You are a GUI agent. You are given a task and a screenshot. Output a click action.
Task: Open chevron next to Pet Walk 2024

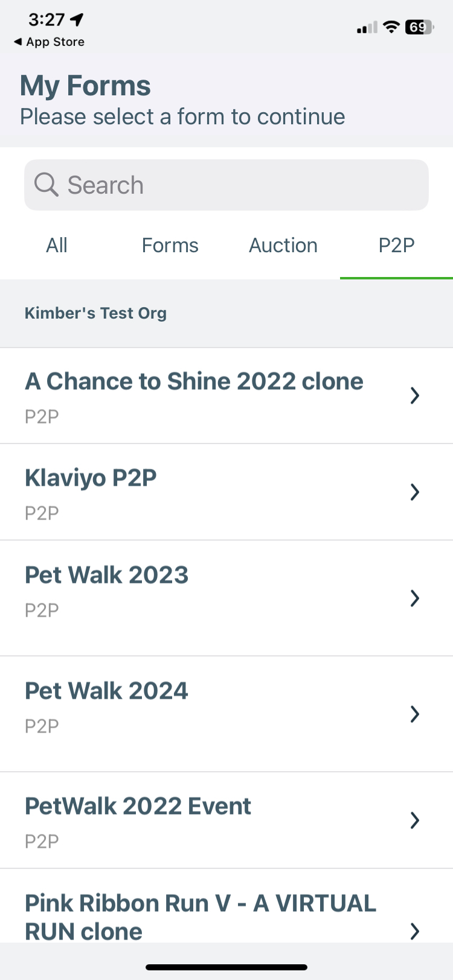click(x=414, y=714)
